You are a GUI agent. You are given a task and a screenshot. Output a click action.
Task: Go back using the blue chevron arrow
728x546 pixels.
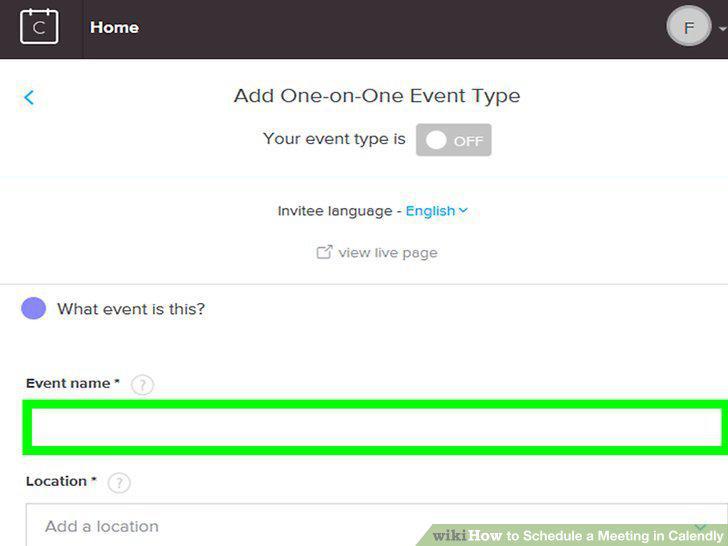pos(29,98)
